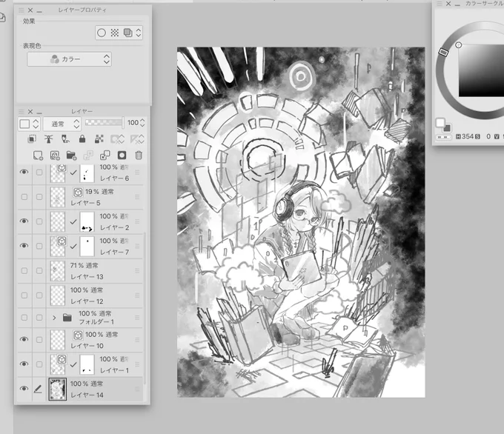Viewport: 504px width, 434px height.
Task: Open blending mode 通常 dropdown
Action: click(x=62, y=124)
